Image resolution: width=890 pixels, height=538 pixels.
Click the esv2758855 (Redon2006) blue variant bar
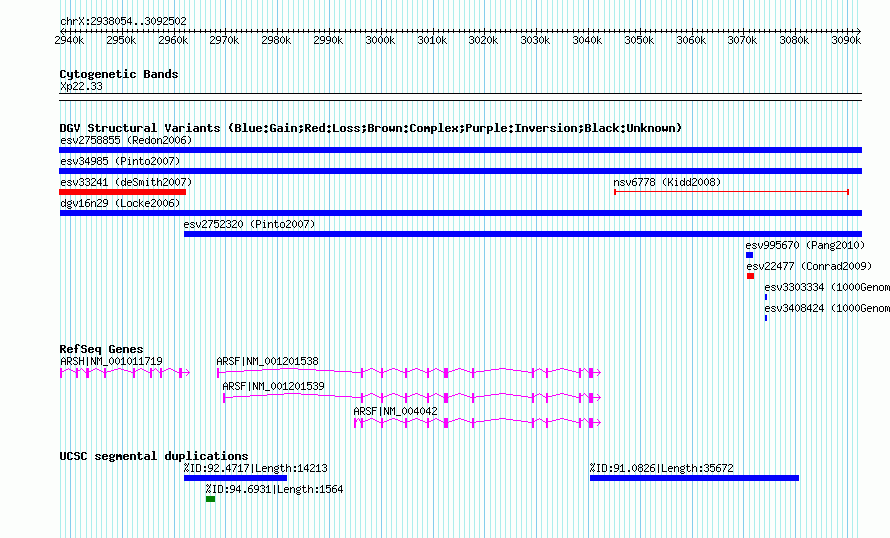point(460,150)
